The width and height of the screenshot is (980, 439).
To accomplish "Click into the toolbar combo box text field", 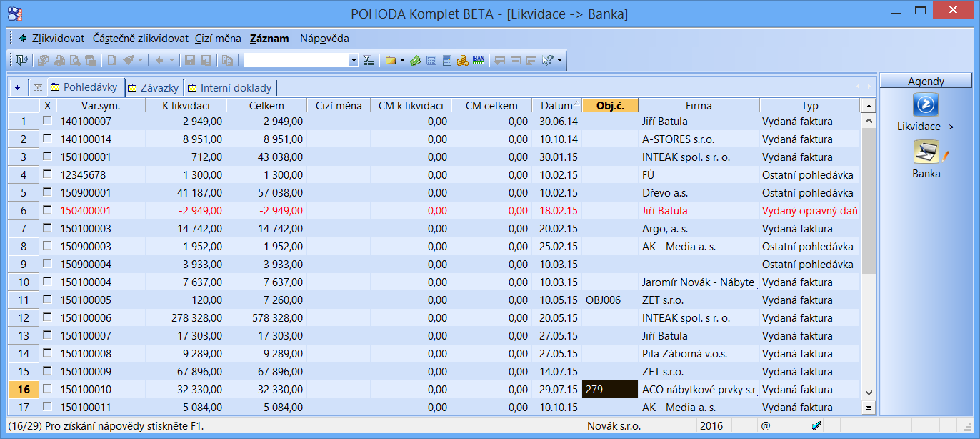I will [x=296, y=61].
